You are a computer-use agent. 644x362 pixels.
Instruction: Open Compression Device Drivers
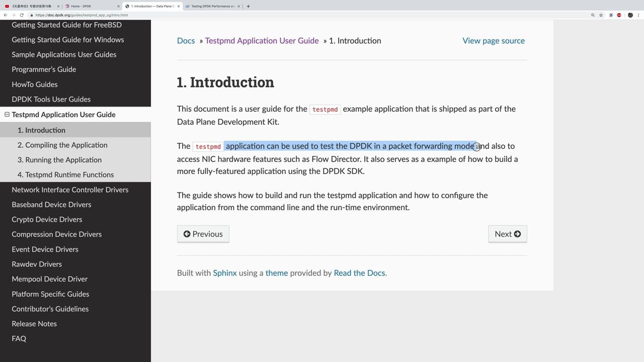[56, 234]
